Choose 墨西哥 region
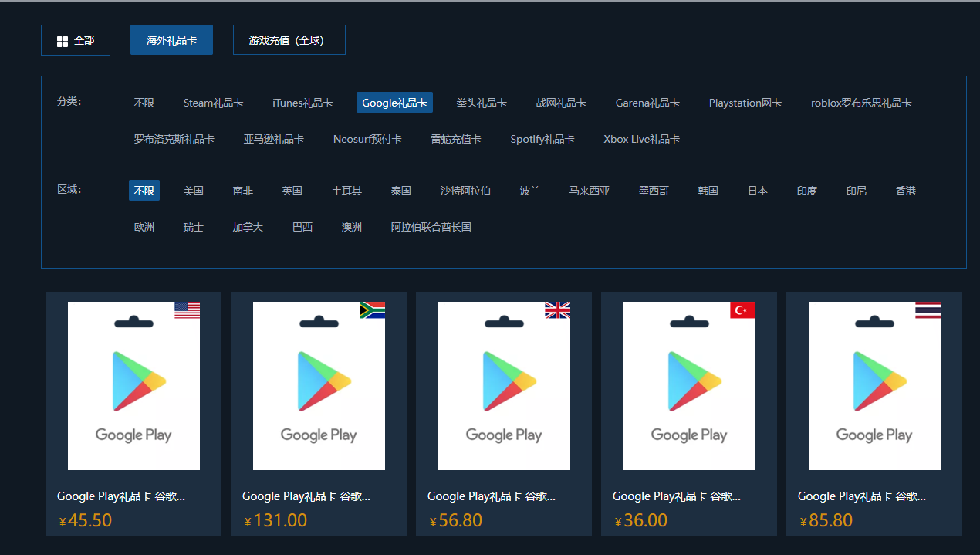 (x=654, y=191)
